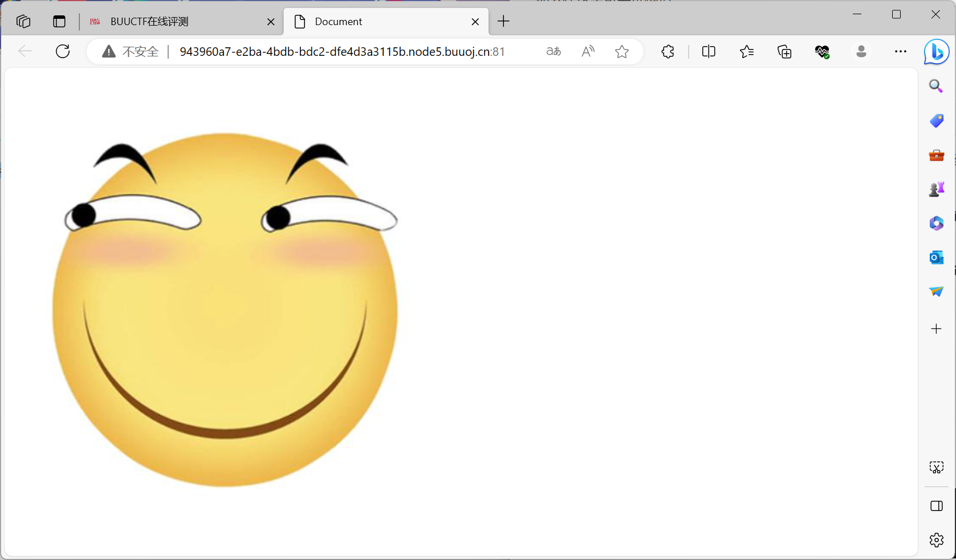The width and height of the screenshot is (956, 560).
Task: Open the Favorites list icon
Action: click(747, 52)
